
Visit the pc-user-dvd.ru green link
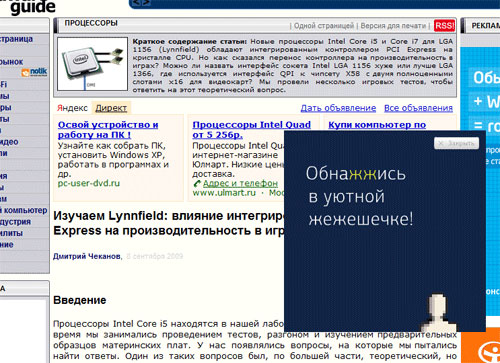pos(89,183)
